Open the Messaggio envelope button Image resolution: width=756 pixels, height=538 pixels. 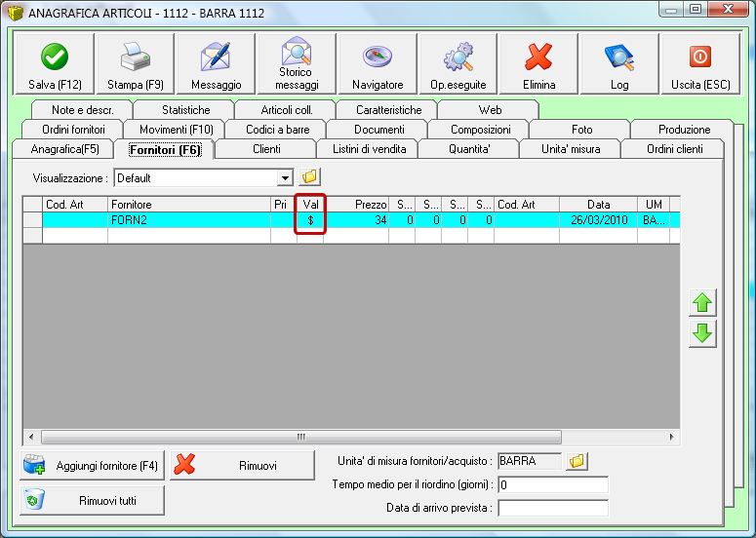[x=216, y=63]
